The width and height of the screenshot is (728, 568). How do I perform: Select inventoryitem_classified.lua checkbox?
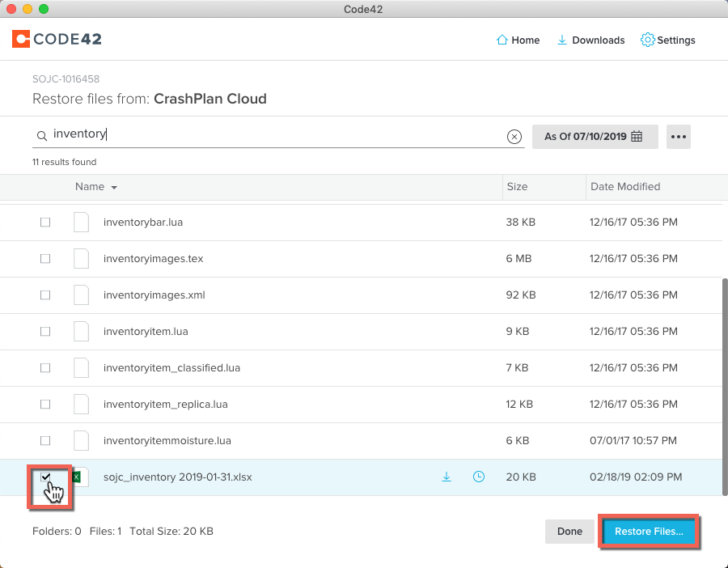point(45,368)
